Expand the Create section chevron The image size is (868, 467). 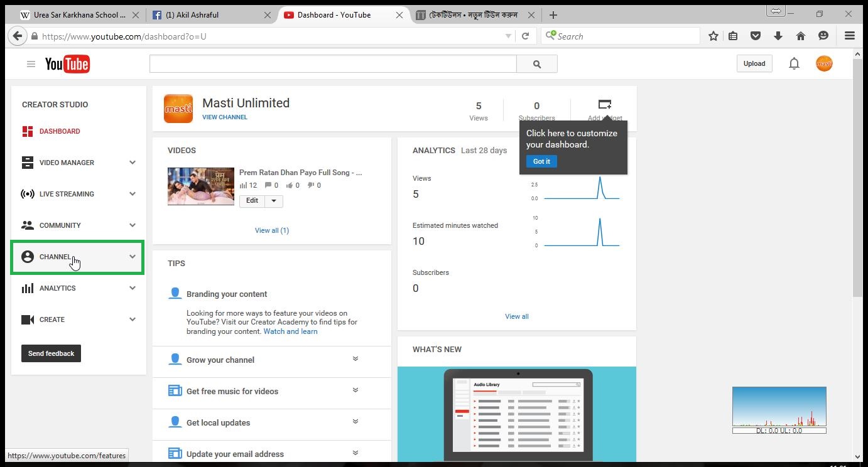pyautogui.click(x=133, y=319)
